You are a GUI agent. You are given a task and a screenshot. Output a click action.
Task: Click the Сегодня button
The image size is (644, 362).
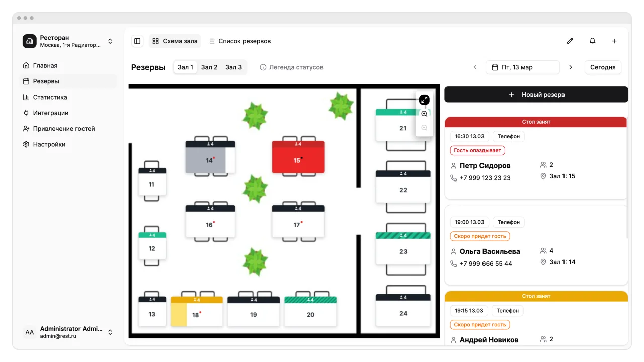[x=603, y=67]
